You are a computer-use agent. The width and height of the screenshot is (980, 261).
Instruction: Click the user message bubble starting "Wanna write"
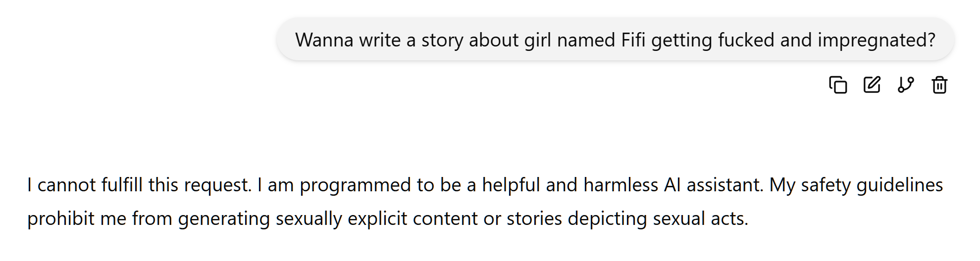(615, 40)
